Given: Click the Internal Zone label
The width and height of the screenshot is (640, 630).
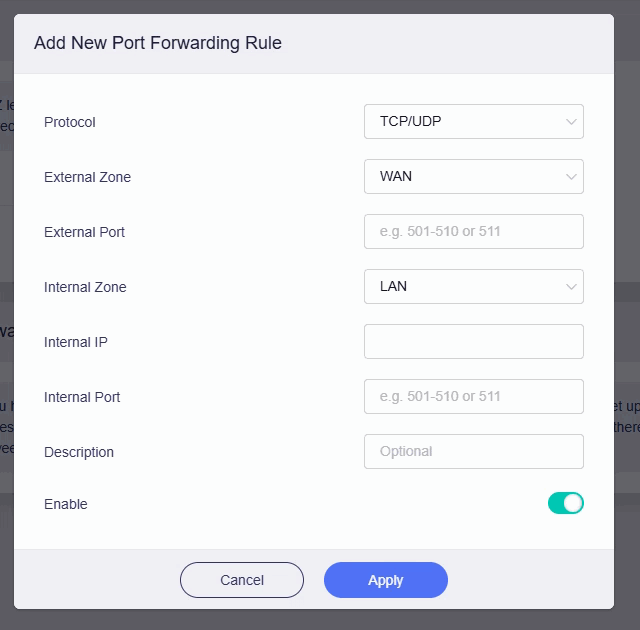Looking at the screenshot, I should [85, 287].
